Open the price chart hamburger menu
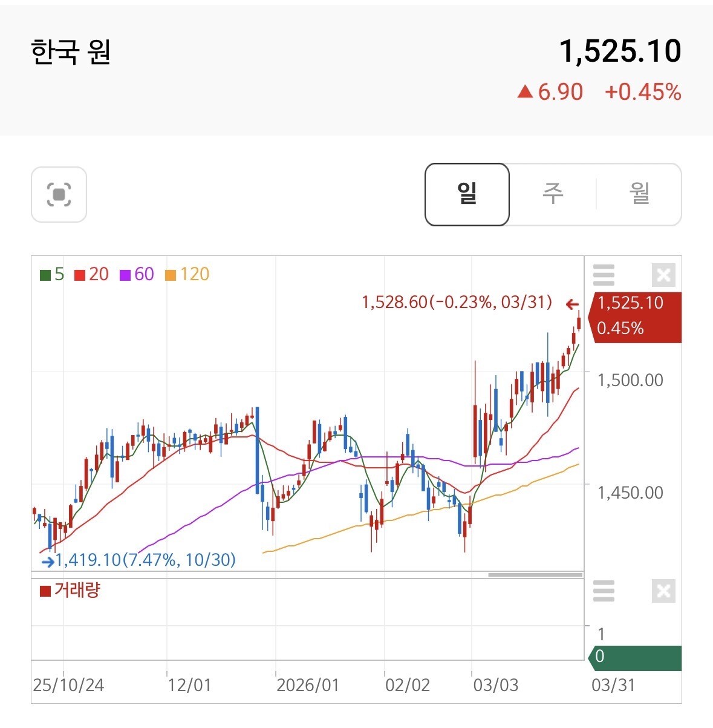Image resolution: width=713 pixels, height=728 pixels. point(604,275)
